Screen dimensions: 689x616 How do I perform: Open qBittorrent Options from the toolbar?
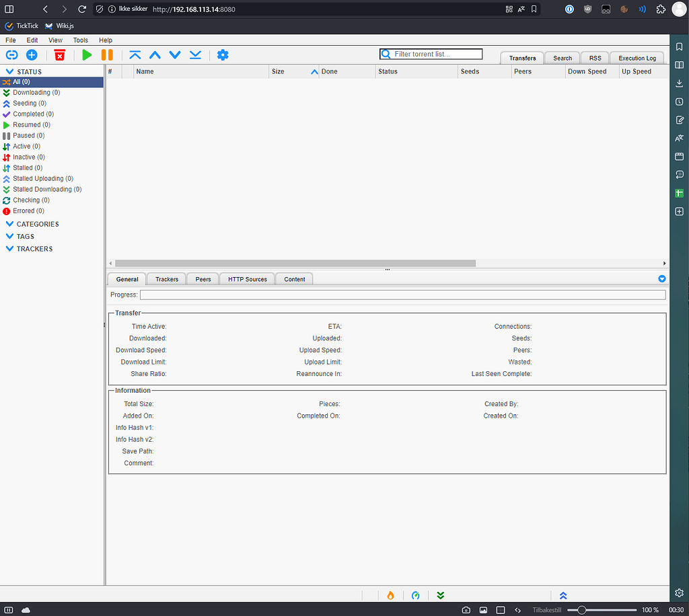coord(223,55)
